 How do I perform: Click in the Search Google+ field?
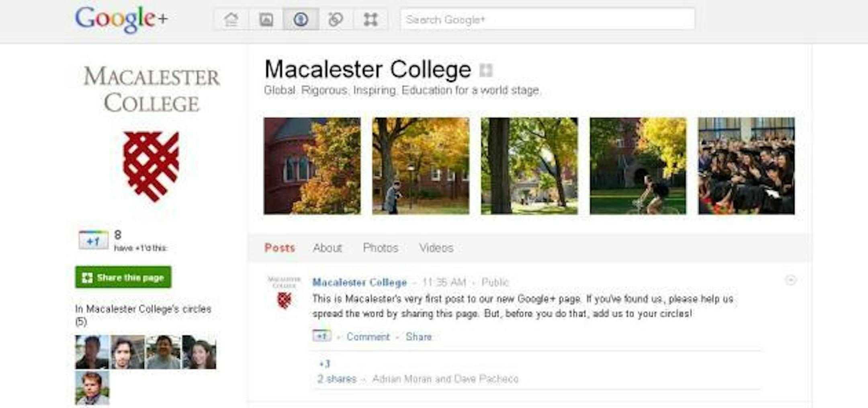point(547,19)
